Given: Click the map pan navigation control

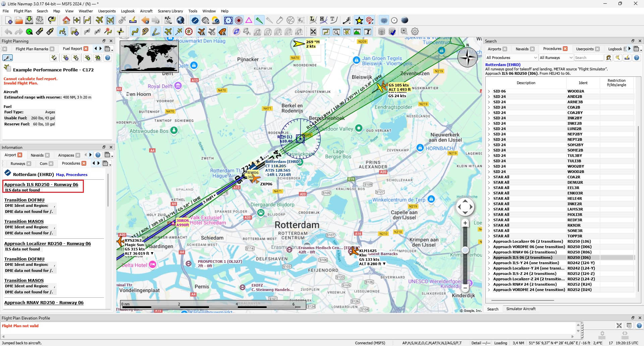Looking at the screenshot, I should pos(465,207).
